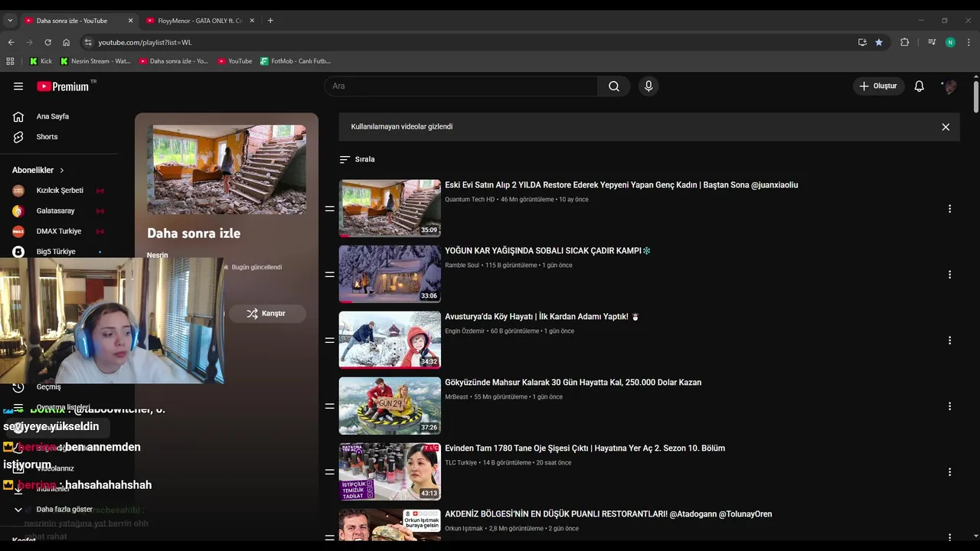Open Evinden Tam 1780 Tane Oje title
This screenshot has width=980, height=551.
tap(585, 448)
